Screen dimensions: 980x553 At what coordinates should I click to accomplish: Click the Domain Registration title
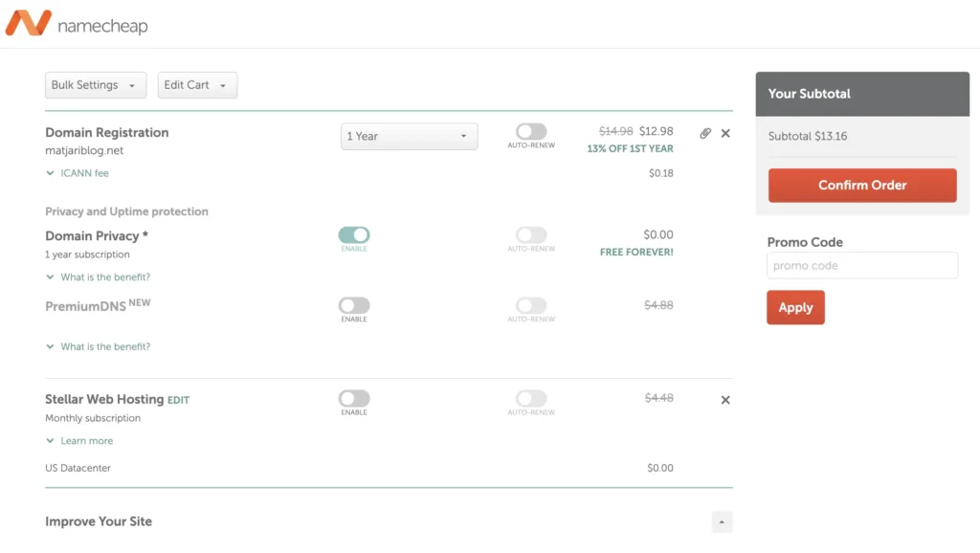107,132
